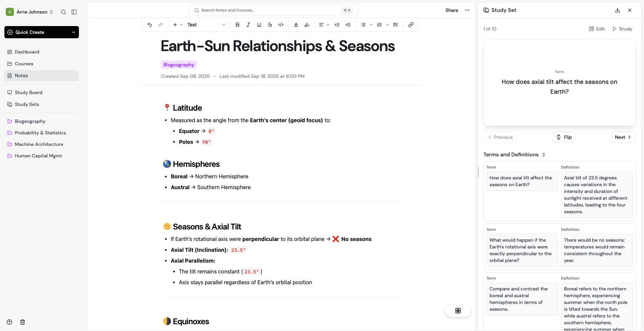This screenshot has width=644, height=331.
Task: Toggle bold formatting in the toolbar
Action: pyautogui.click(x=237, y=25)
